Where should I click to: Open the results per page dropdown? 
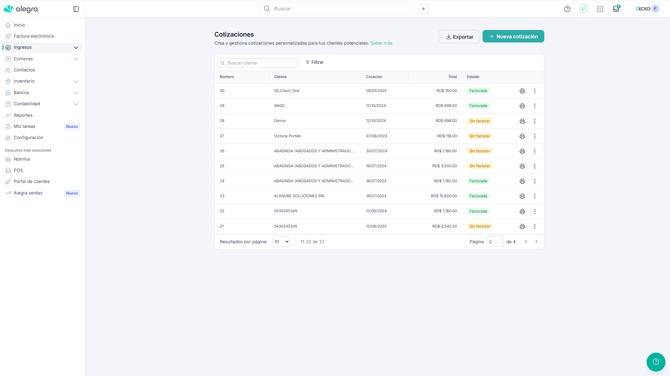[281, 242]
